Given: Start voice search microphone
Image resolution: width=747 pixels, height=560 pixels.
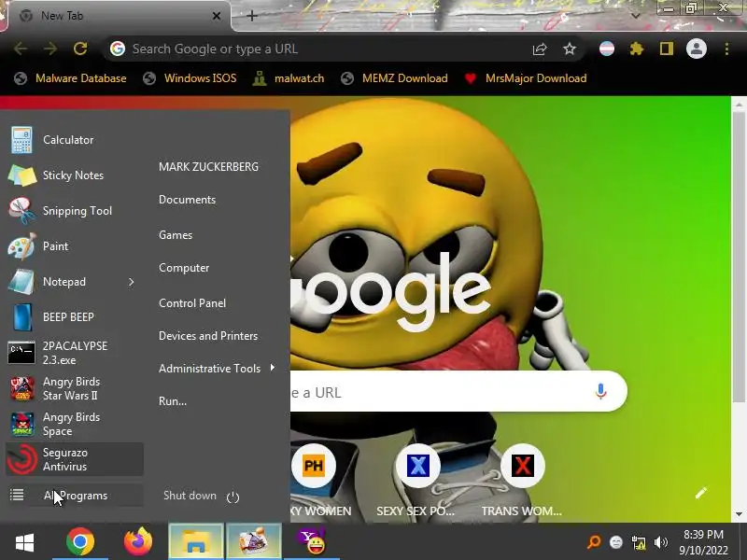Looking at the screenshot, I should tap(600, 392).
